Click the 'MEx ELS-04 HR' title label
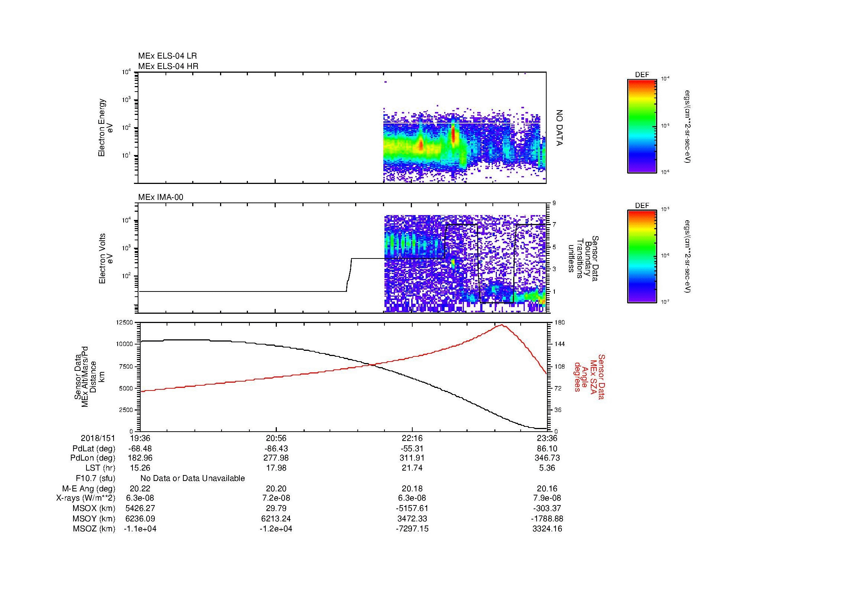This screenshot has width=868, height=613. tap(168, 66)
